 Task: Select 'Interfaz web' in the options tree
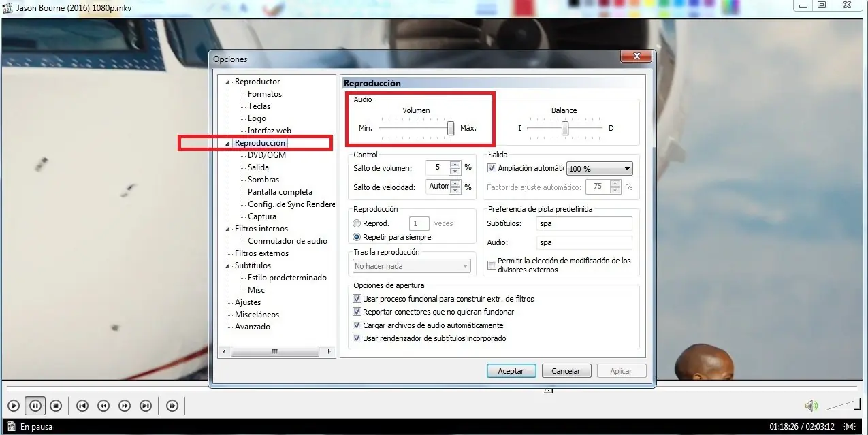click(x=269, y=131)
